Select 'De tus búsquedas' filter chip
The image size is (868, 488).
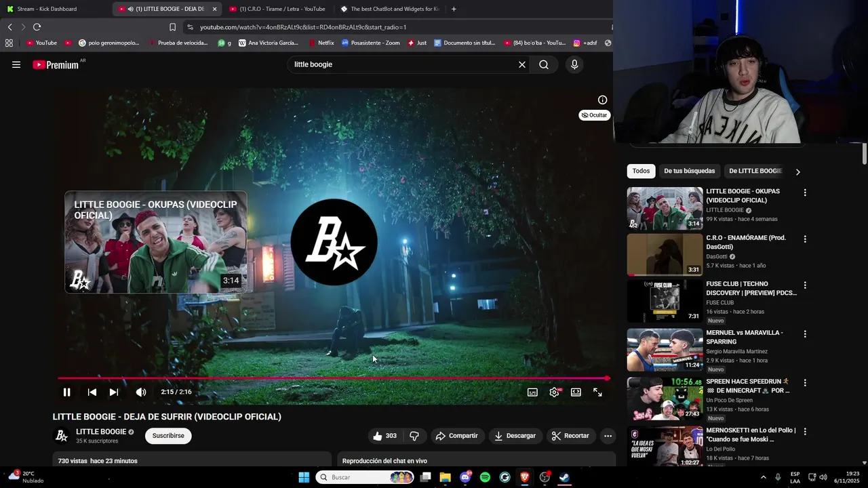pyautogui.click(x=689, y=171)
